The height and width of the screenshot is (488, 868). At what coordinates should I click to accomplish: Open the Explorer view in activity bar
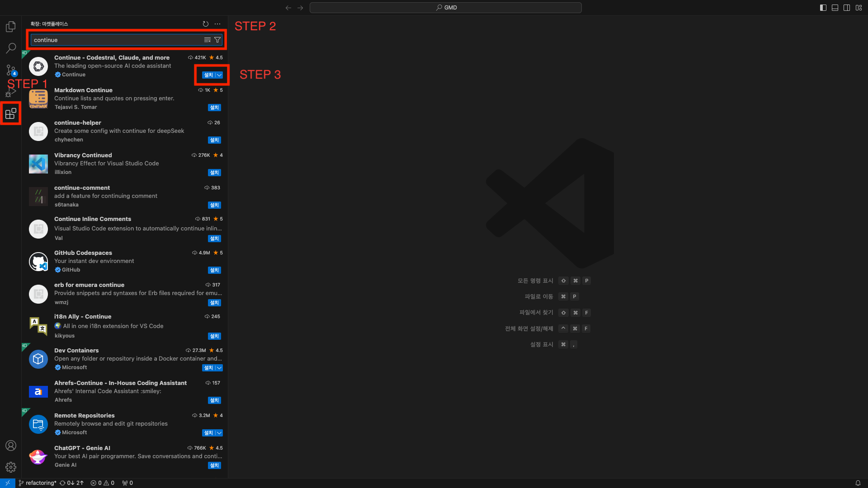[11, 27]
